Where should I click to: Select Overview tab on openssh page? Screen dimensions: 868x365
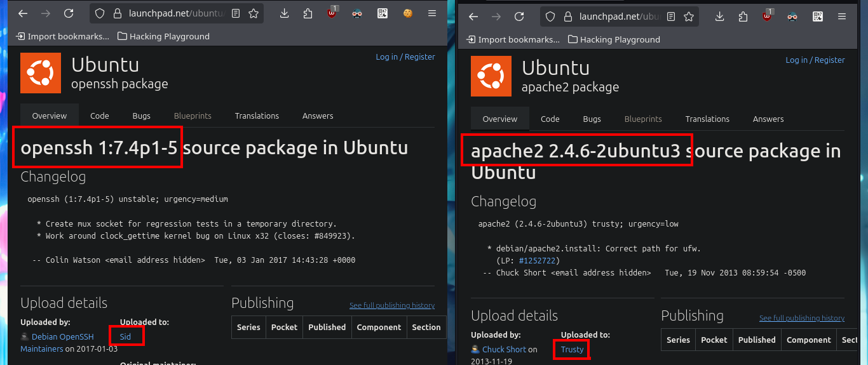(50, 116)
